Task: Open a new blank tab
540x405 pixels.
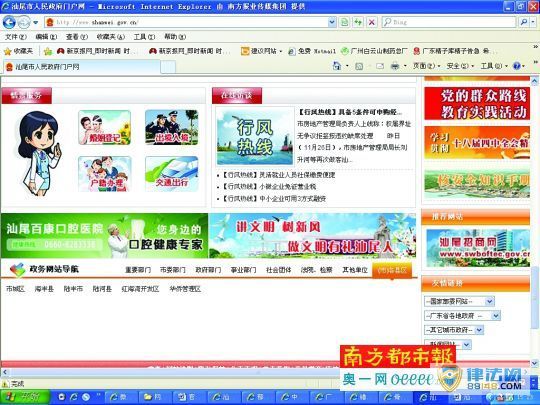Action: (x=168, y=67)
